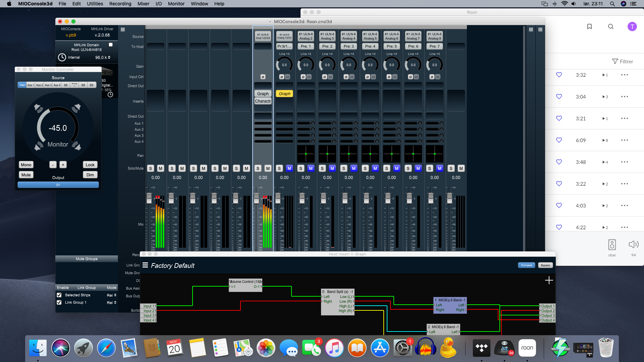The image size is (644, 362).
Task: Click the bookmark icon in Roon window
Action: [589, 26]
